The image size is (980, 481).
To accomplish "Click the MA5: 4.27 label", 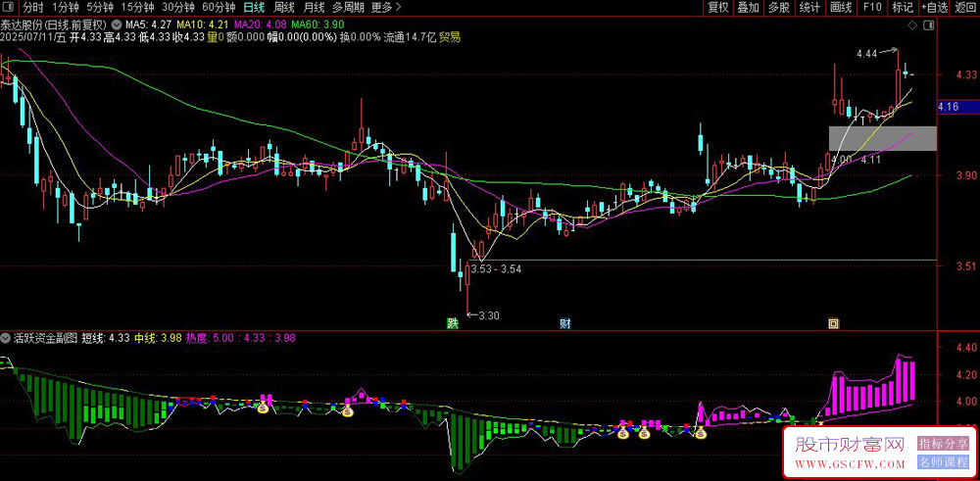I will pos(148,25).
